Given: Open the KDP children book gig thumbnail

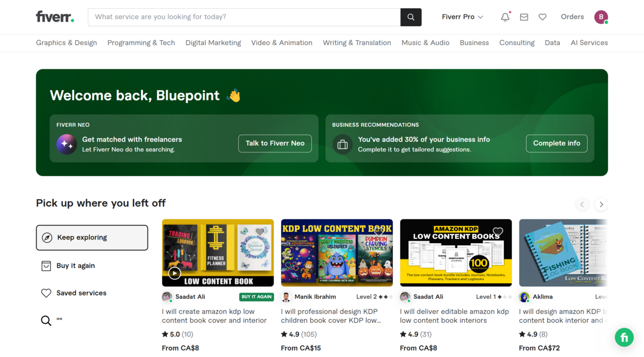Looking at the screenshot, I should (x=337, y=253).
